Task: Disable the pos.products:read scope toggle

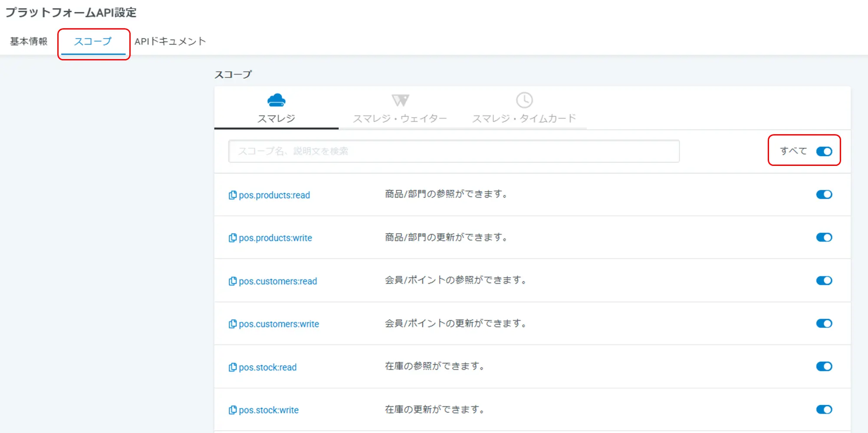Action: tap(824, 194)
